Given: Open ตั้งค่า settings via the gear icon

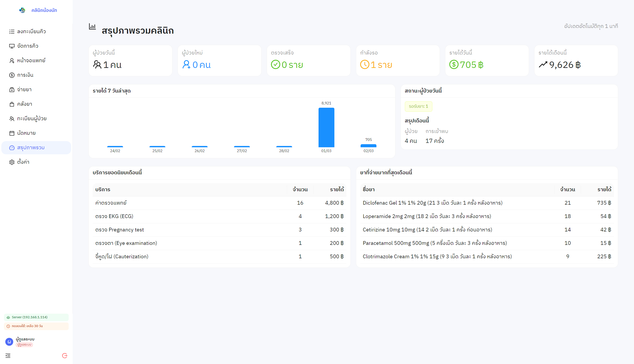Looking at the screenshot, I should [x=12, y=162].
